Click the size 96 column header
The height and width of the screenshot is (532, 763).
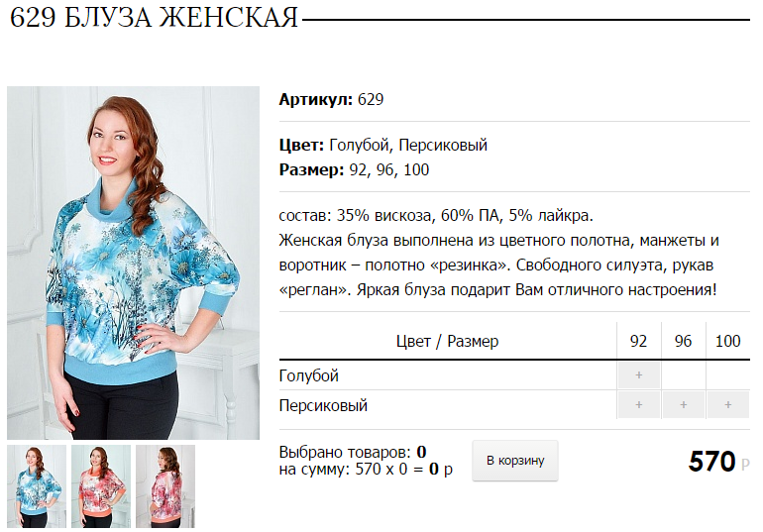(683, 341)
